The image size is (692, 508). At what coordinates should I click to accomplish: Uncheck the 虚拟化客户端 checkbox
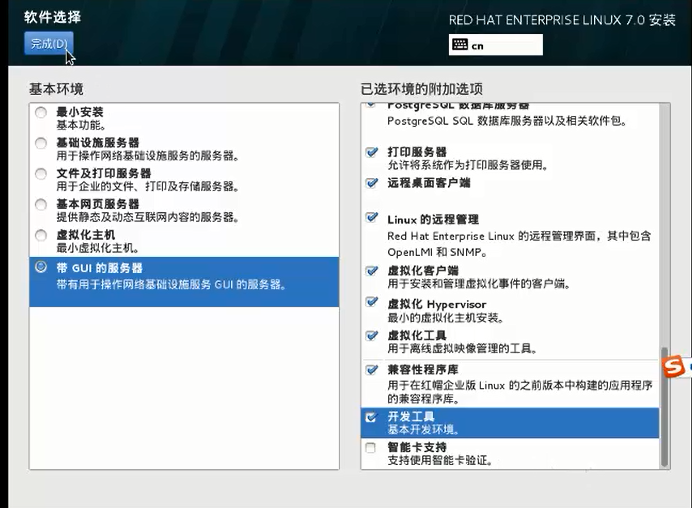point(372,271)
